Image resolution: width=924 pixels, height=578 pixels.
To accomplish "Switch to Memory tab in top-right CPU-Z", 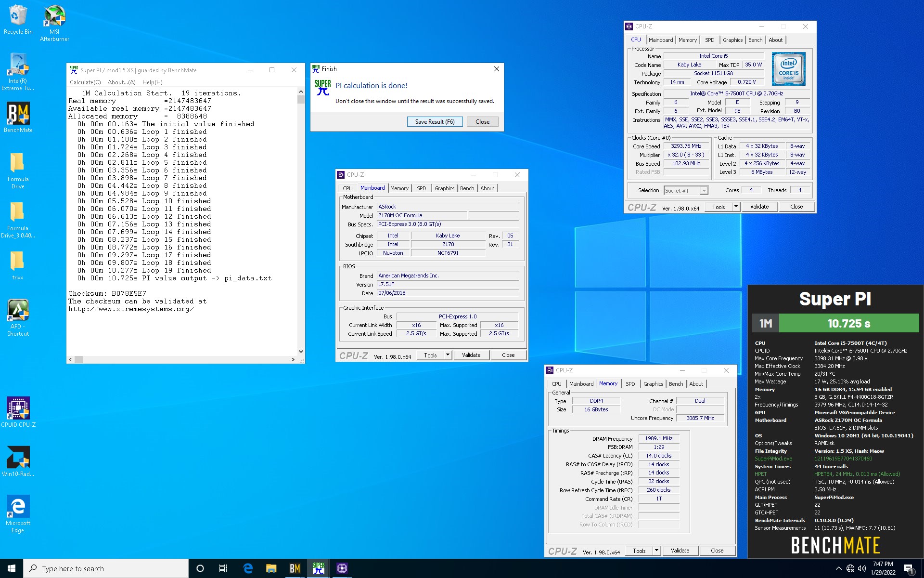I will coord(688,40).
